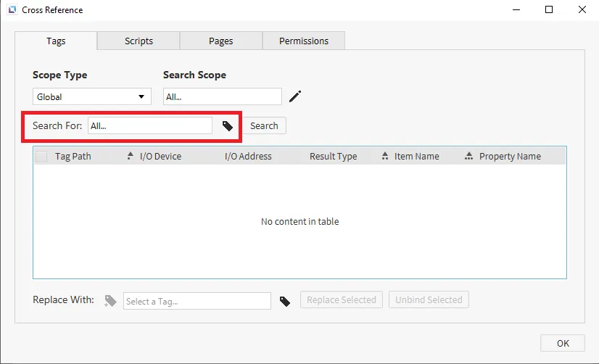599x364 pixels.
Task: Click the sort icon left of Property Name header
Action: tap(469, 156)
